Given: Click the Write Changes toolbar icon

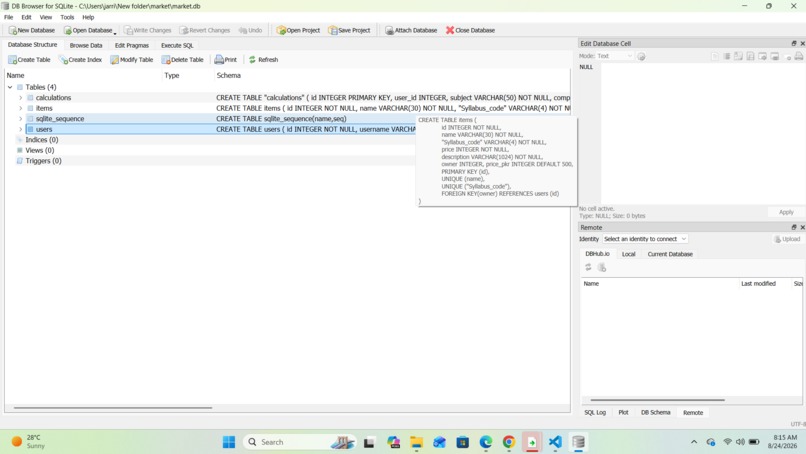Looking at the screenshot, I should 129,30.
